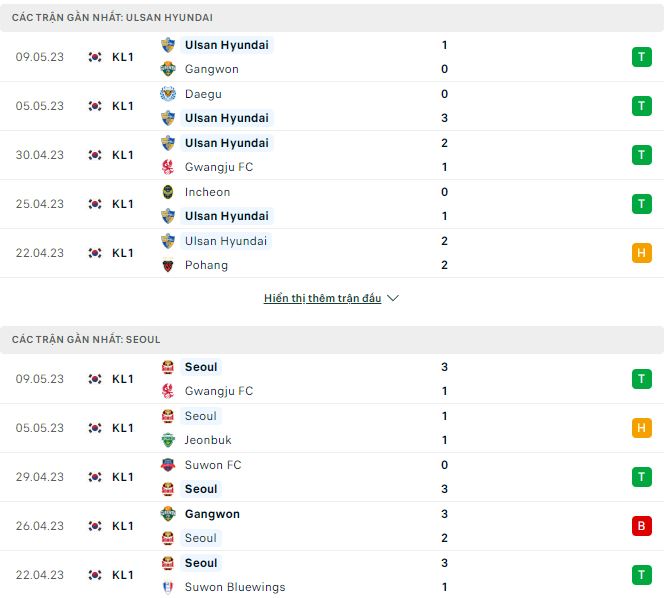Click the Suwon Bluewings badge
The height and width of the screenshot is (598, 666).
(168, 587)
